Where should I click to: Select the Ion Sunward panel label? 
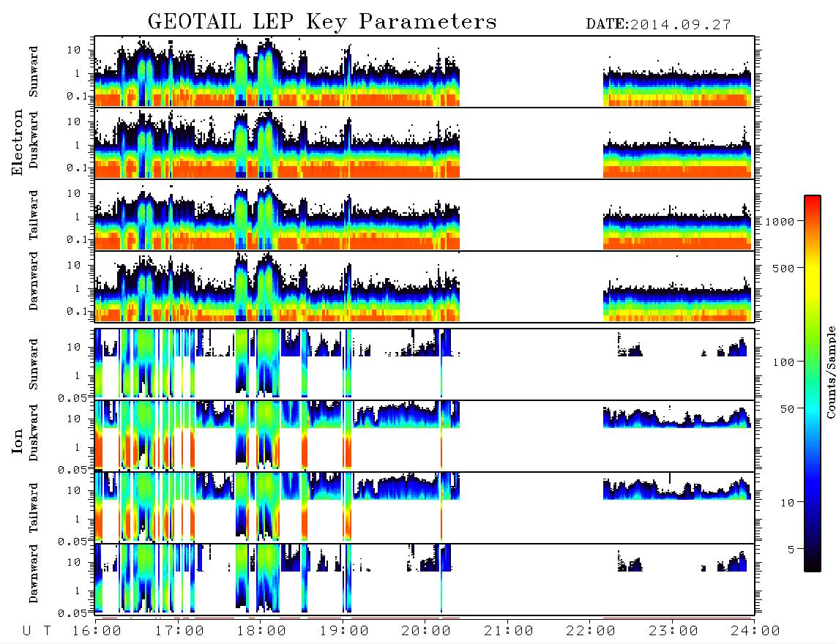(x=34, y=364)
